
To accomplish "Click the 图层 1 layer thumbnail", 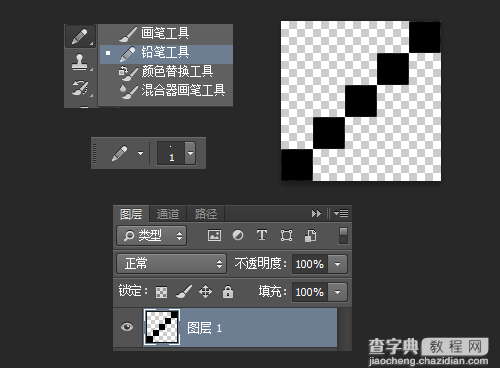I will click(162, 327).
